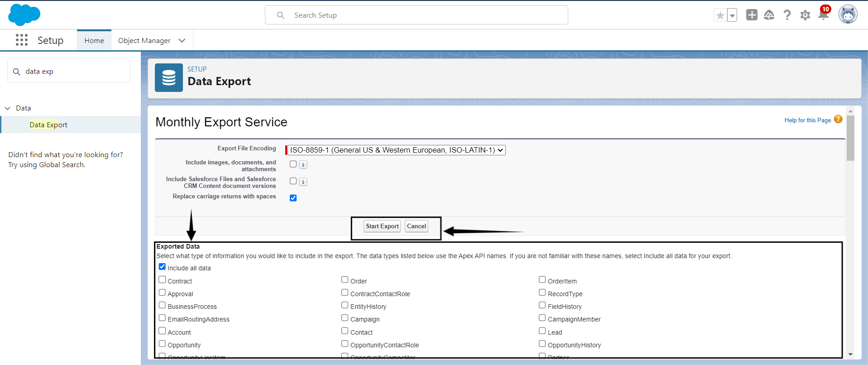Viewport: 868px width, 365px height.
Task: Check the Account checkbox
Action: click(162, 331)
